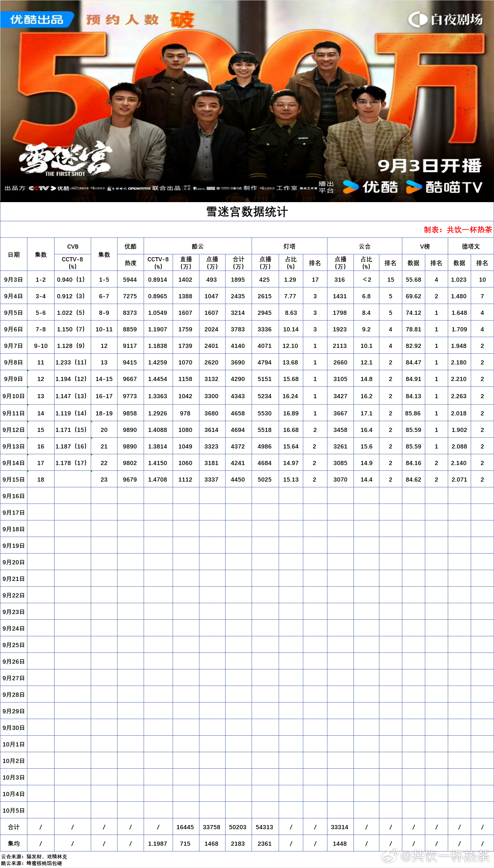Click the 预约人数 text on the poster
494x868 pixels.
click(122, 20)
